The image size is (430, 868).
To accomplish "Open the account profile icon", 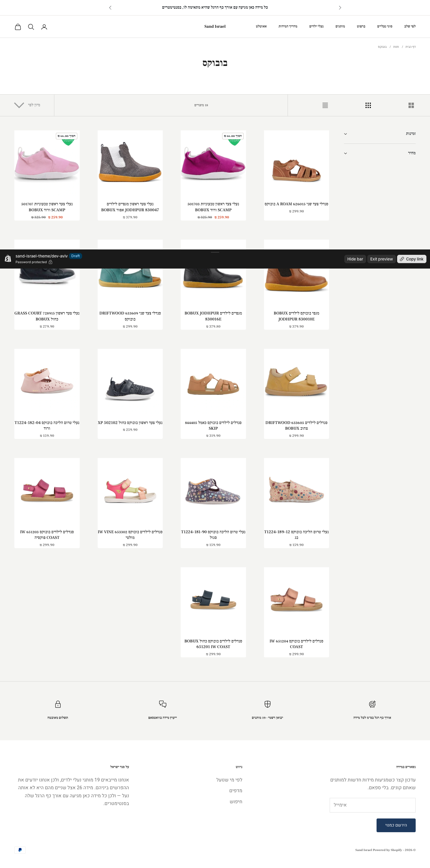I will point(44,27).
